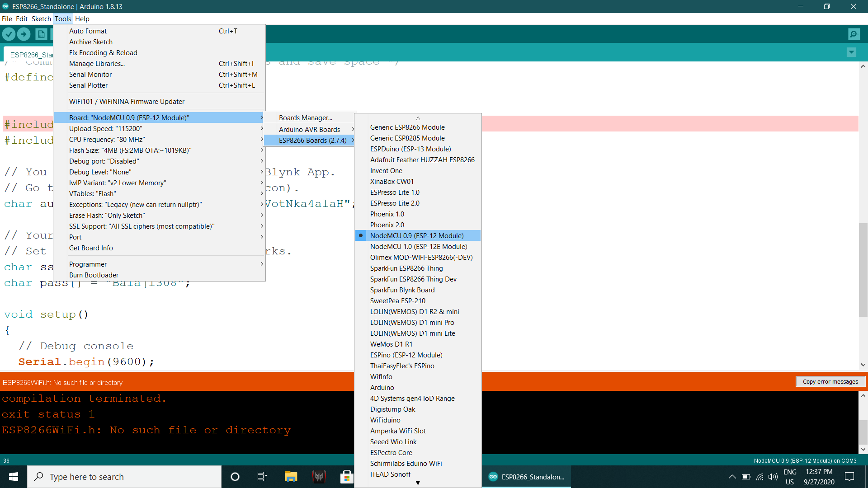Select Adafruit Feather HUZZAH ESP8266 board
868x488 pixels.
418,160
